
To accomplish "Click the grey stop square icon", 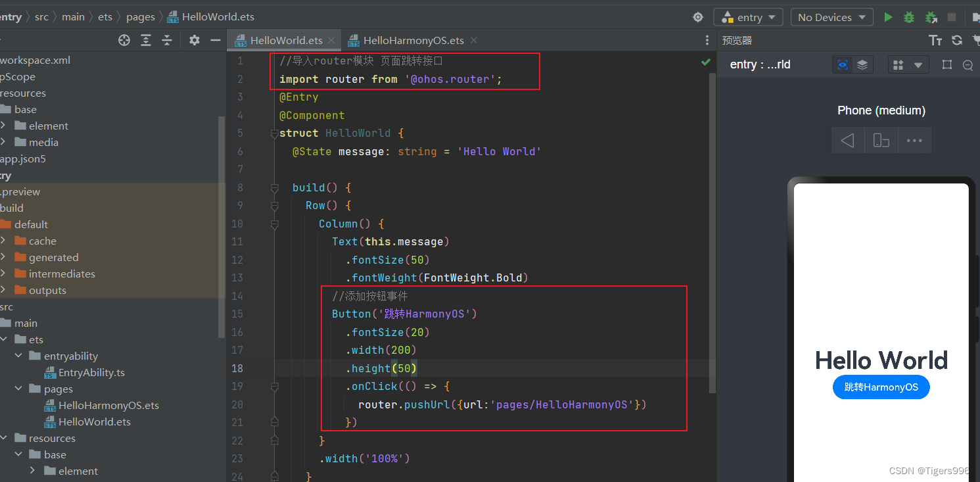I will tap(952, 17).
